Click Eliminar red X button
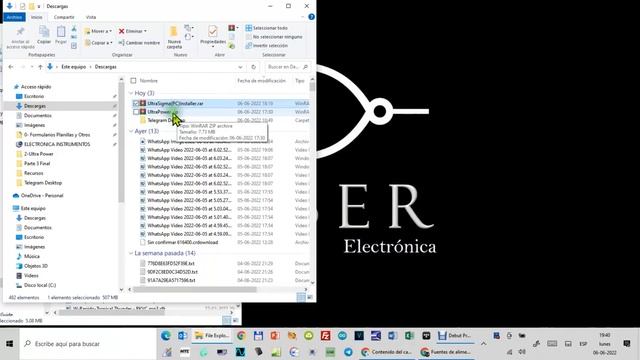 [133, 31]
